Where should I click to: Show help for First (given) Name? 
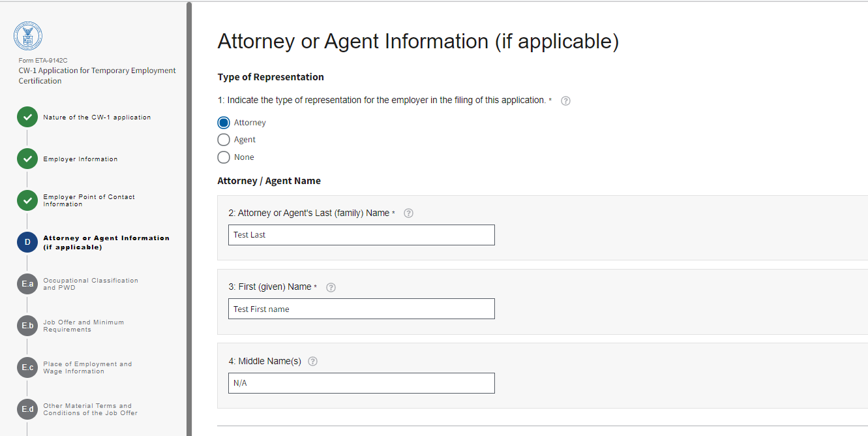pos(331,287)
